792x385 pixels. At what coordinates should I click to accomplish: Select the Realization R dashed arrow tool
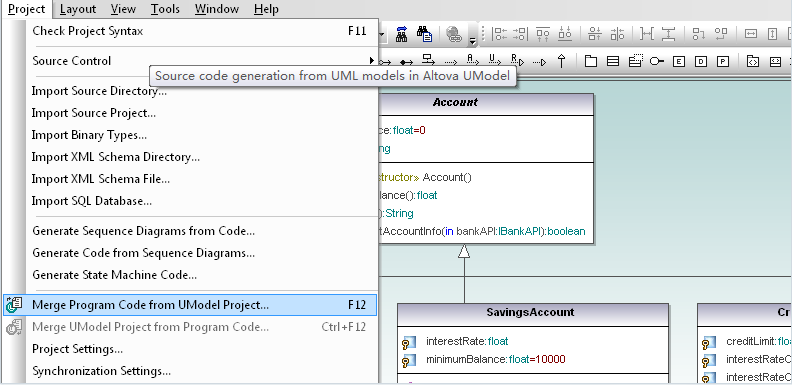[518, 60]
